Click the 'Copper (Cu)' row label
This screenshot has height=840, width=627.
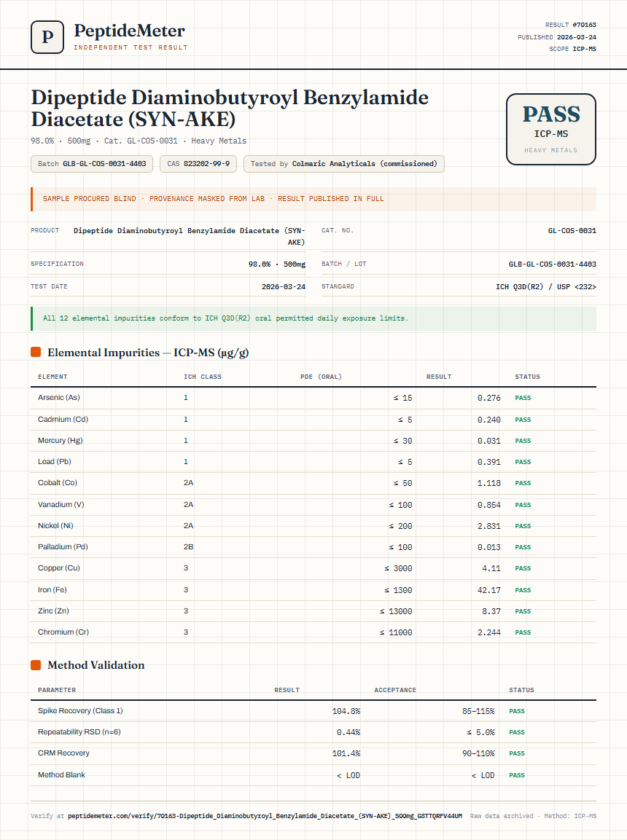coord(59,568)
